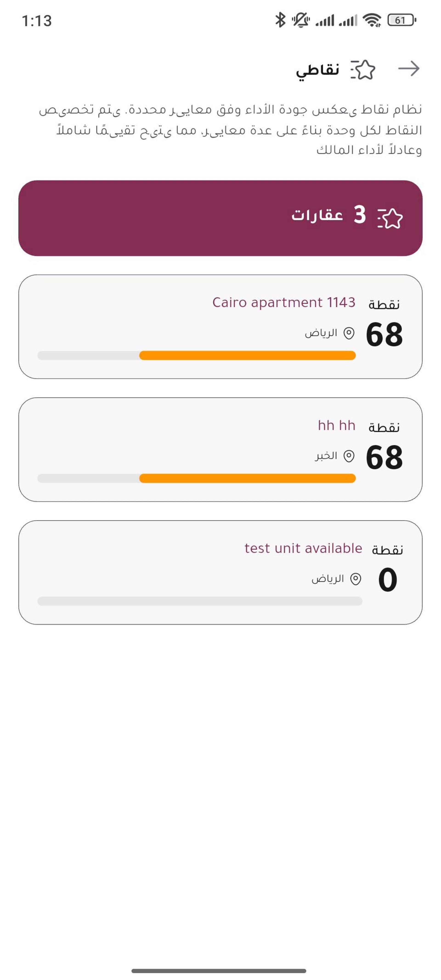Tap the back arrow in header

(x=409, y=69)
